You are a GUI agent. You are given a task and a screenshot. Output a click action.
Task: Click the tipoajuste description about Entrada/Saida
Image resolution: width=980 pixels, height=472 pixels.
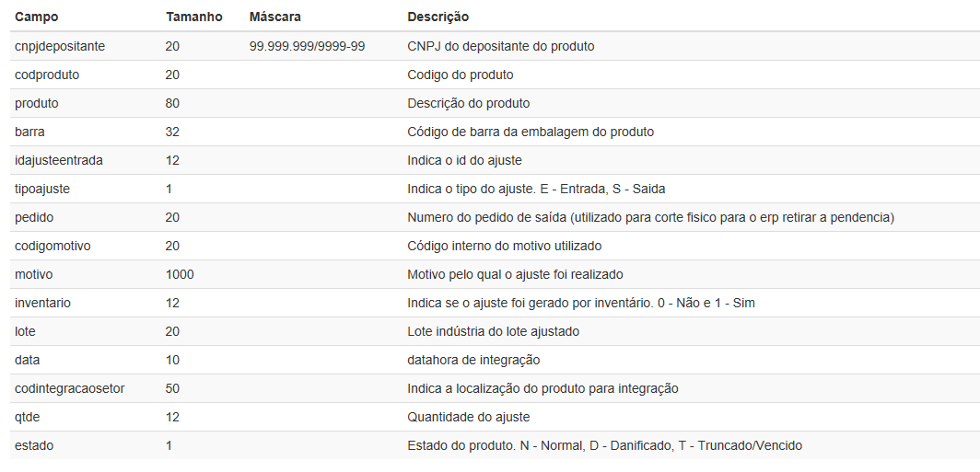536,189
